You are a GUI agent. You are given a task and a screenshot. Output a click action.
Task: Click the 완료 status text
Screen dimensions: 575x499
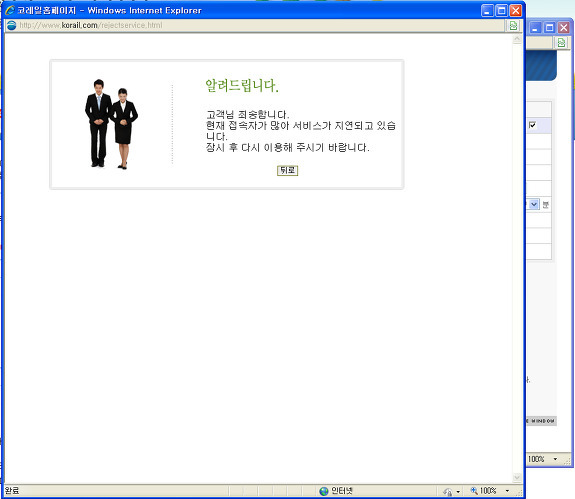coord(12,491)
